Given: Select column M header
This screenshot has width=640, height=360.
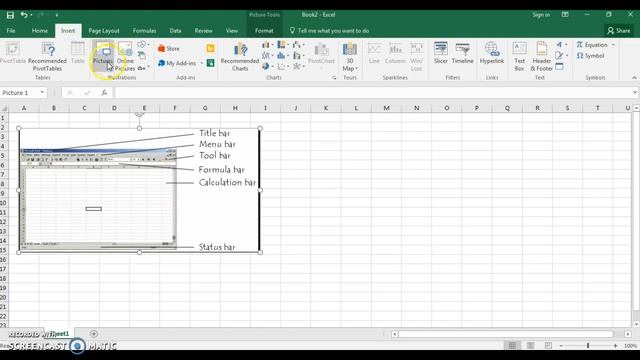Looking at the screenshot, I should pos(386,108).
